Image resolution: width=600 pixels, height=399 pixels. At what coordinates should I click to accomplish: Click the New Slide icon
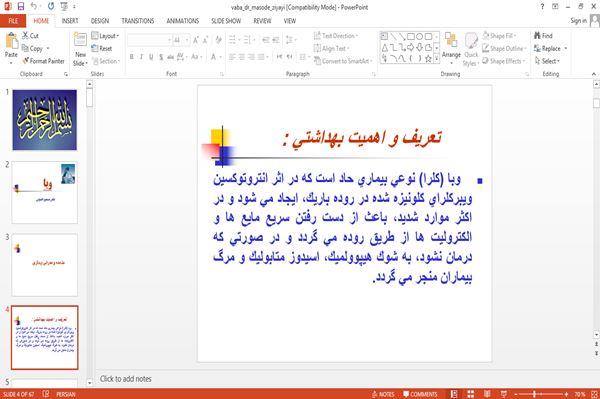(x=80, y=40)
